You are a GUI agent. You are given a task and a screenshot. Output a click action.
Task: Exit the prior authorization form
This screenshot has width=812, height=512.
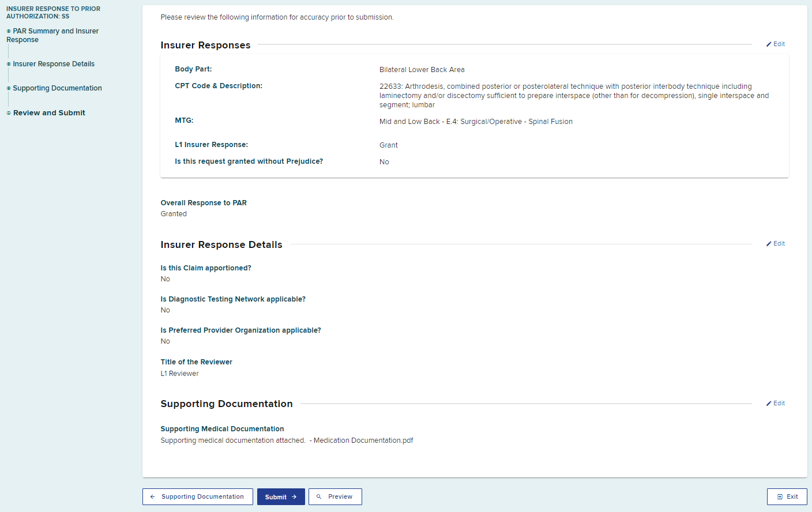point(787,496)
